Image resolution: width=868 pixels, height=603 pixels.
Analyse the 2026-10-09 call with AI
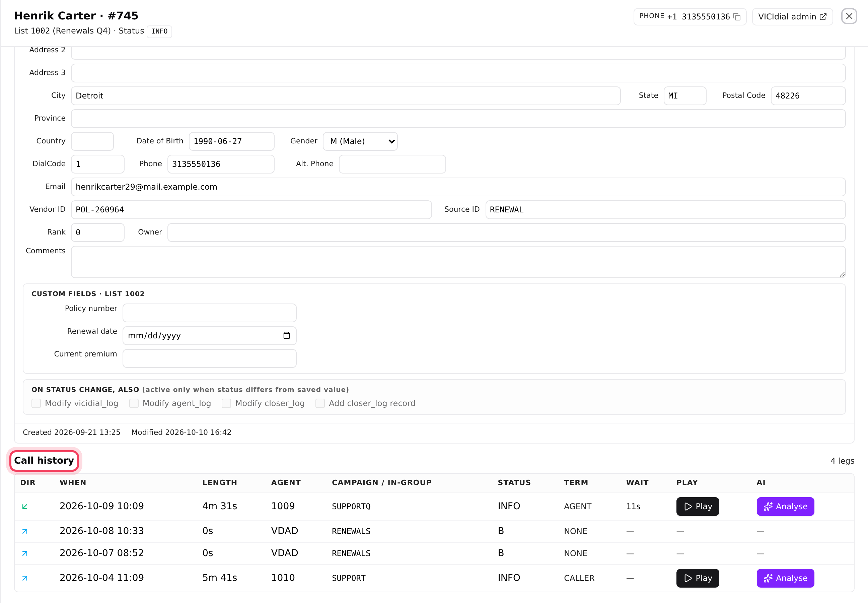[785, 506]
